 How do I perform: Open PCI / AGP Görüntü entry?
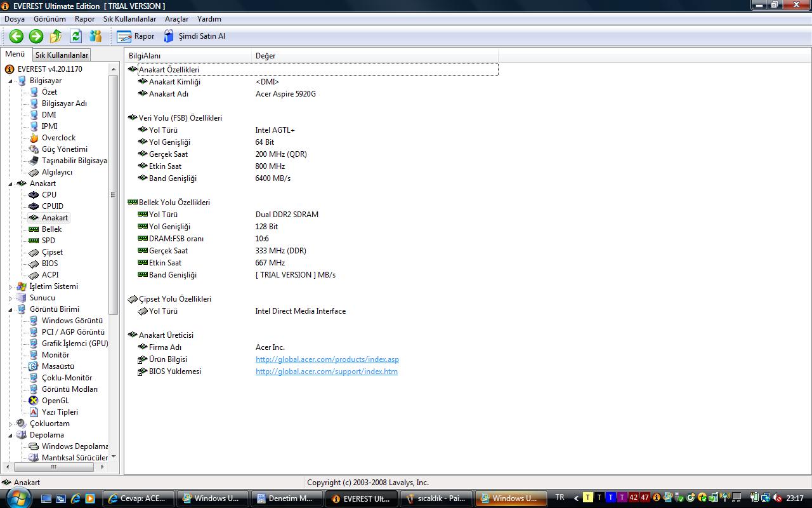(73, 332)
